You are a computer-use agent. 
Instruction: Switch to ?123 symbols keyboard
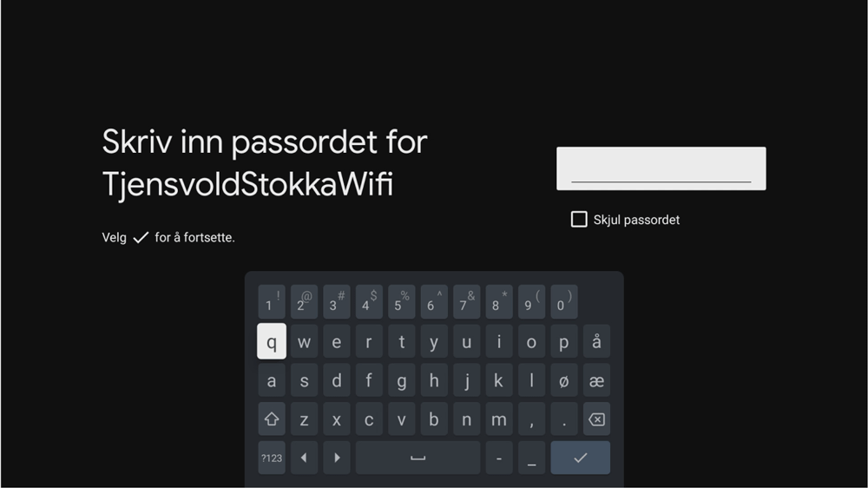click(271, 458)
